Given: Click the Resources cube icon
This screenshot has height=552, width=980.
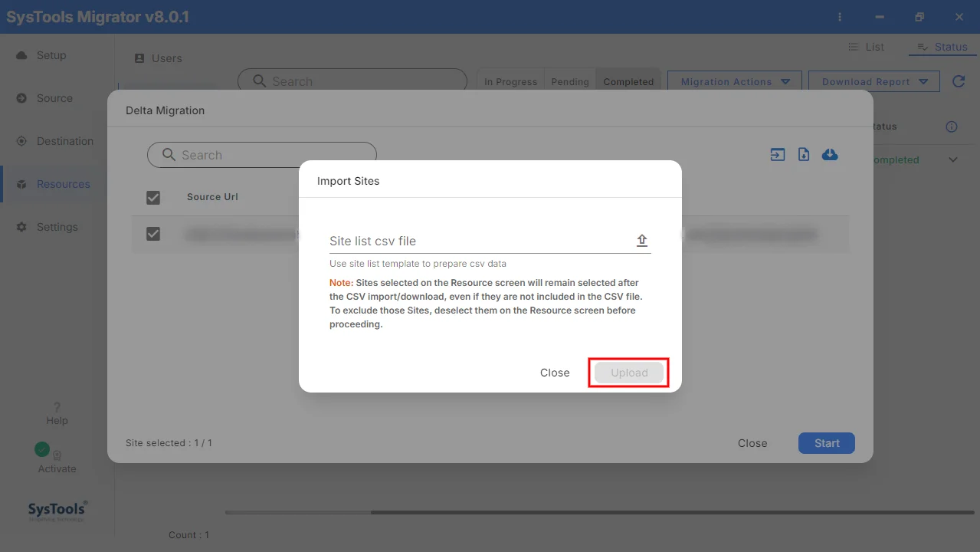Looking at the screenshot, I should [x=21, y=184].
